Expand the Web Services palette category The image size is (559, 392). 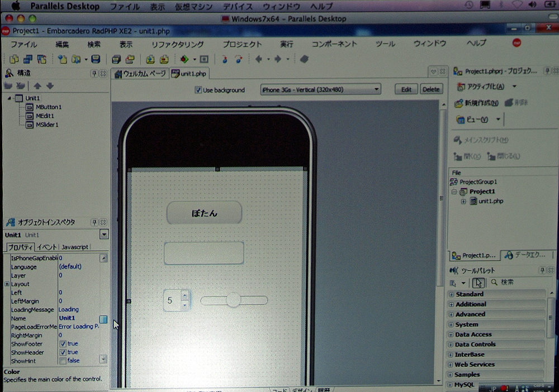click(451, 365)
